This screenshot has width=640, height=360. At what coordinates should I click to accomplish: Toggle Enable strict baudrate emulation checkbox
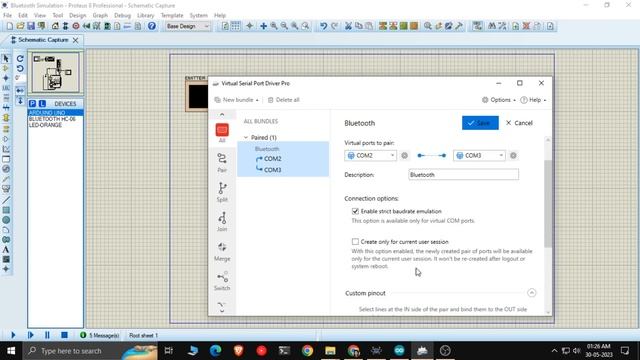point(355,211)
